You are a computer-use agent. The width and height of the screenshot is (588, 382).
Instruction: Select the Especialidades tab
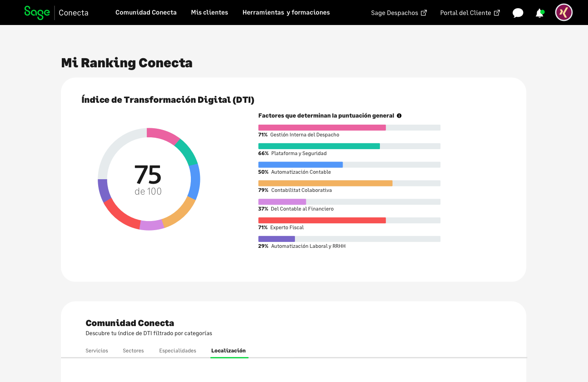[178, 351]
